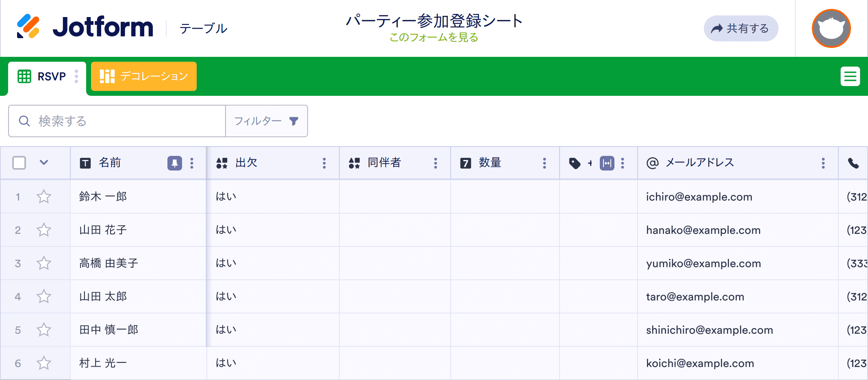Screen dimensions: 868x380
Task: Open 出欠 column options menu
Action: (324, 163)
